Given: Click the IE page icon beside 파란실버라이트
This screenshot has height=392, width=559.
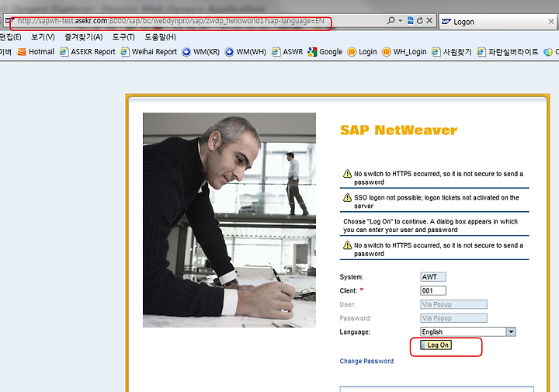Looking at the screenshot, I should [481, 52].
